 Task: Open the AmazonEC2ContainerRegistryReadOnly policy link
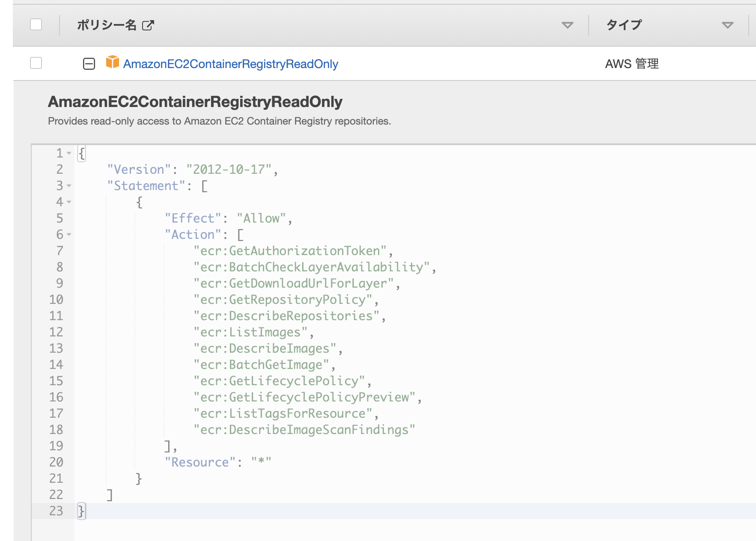coord(230,63)
